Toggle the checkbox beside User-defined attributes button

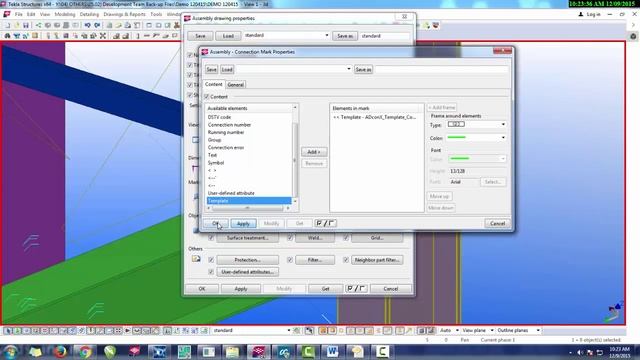tap(211, 272)
